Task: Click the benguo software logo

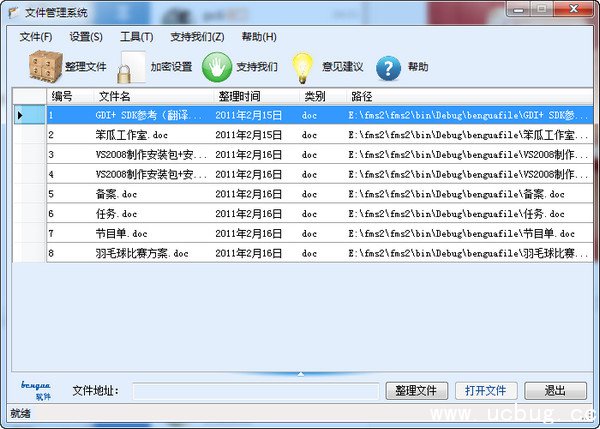Action: [37, 388]
